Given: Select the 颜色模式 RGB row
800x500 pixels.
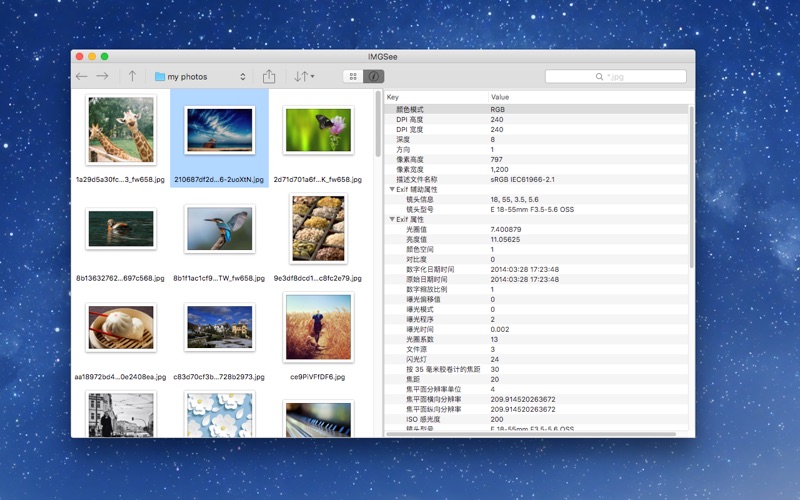Looking at the screenshot, I should (x=537, y=109).
